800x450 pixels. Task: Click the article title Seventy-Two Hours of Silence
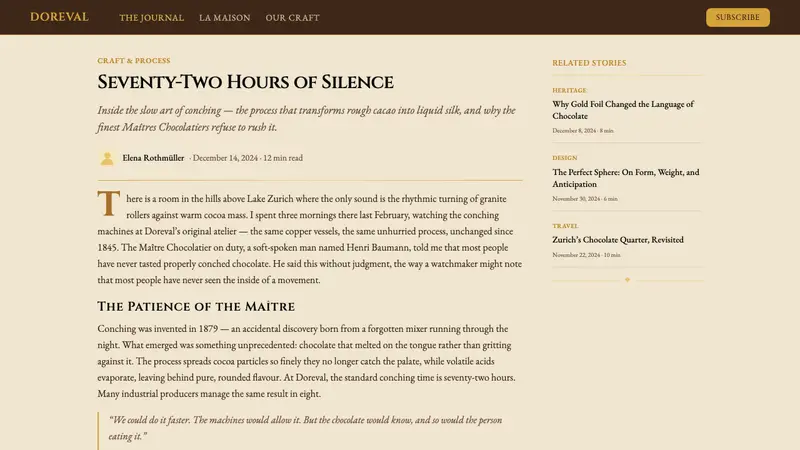[245, 82]
